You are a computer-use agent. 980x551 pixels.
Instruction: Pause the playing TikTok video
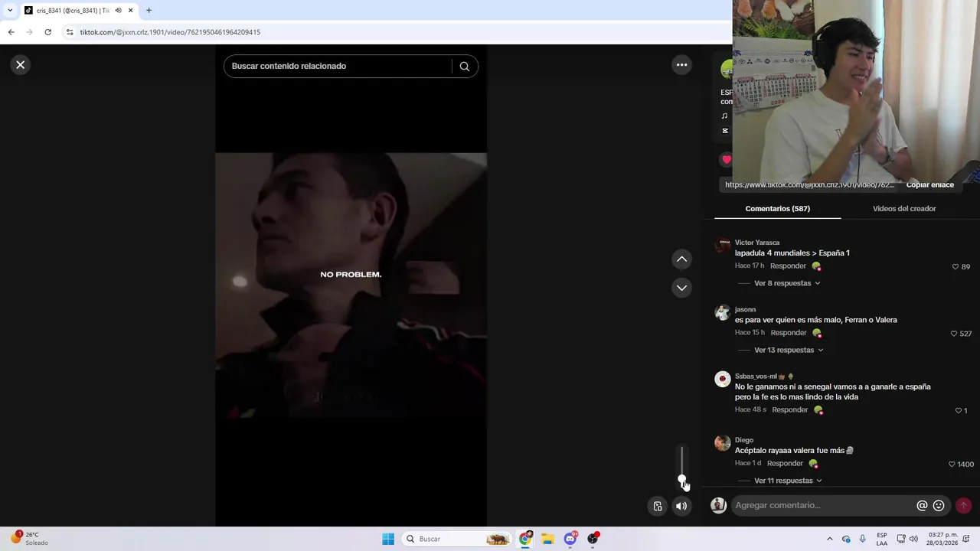click(351, 285)
